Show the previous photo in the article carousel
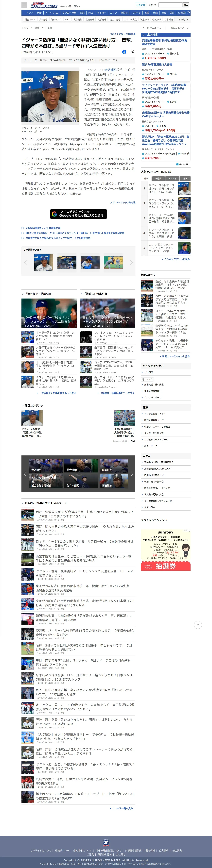The height and width of the screenshot is (868, 212). pos(25,263)
